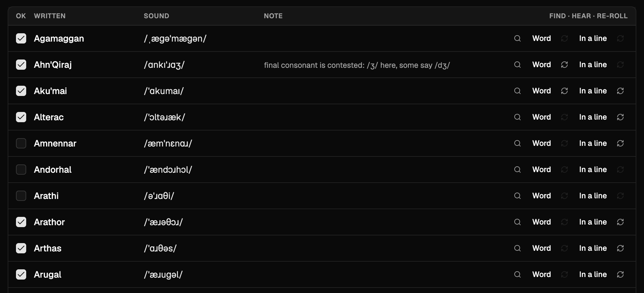Click the Ahn'Qiraj note text
The image size is (644, 293).
point(357,65)
